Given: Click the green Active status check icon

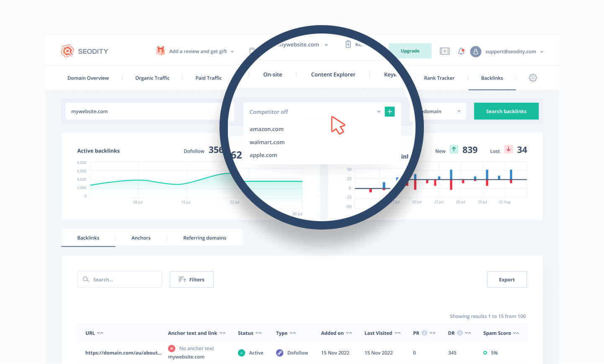Looking at the screenshot, I should tap(241, 353).
